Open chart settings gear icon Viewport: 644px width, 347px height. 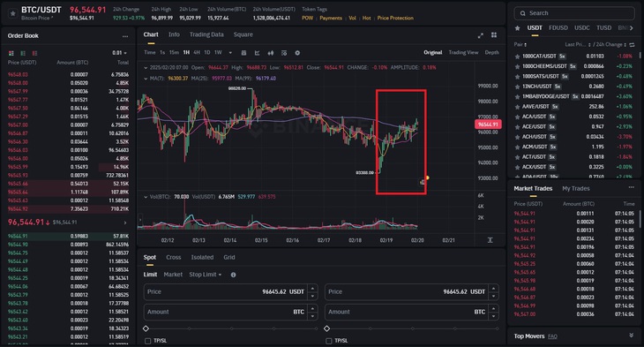297,53
